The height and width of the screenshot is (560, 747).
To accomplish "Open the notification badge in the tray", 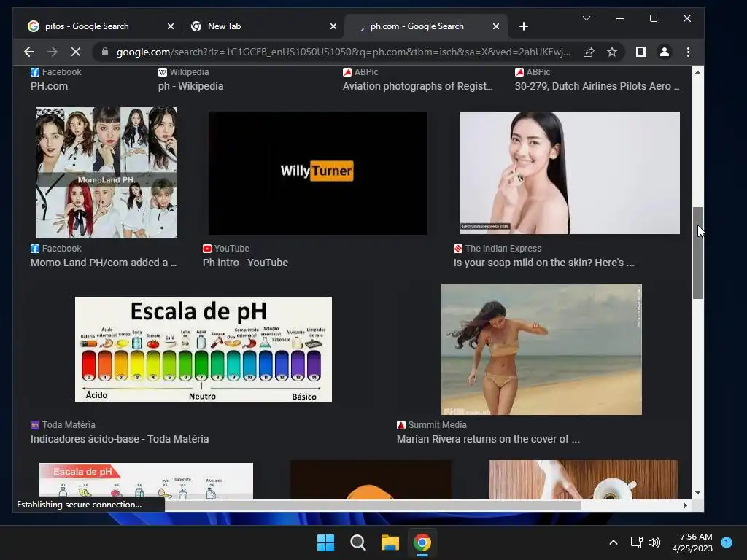I will [727, 542].
